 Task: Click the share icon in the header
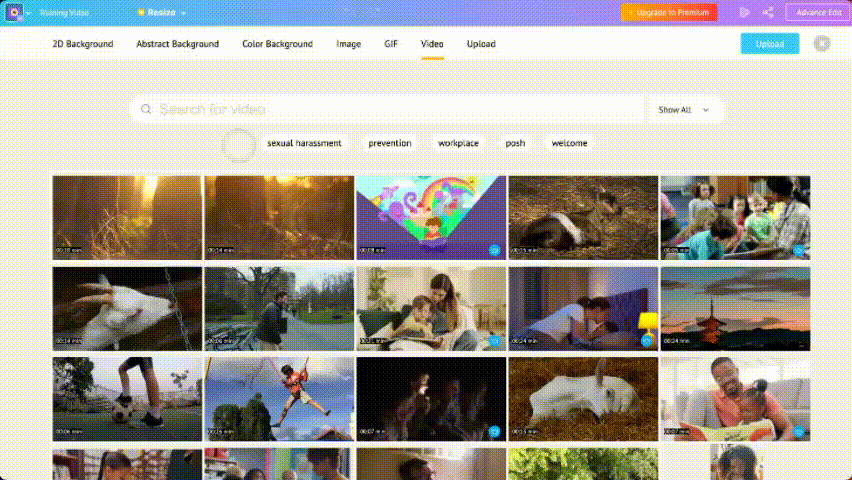[x=768, y=12]
